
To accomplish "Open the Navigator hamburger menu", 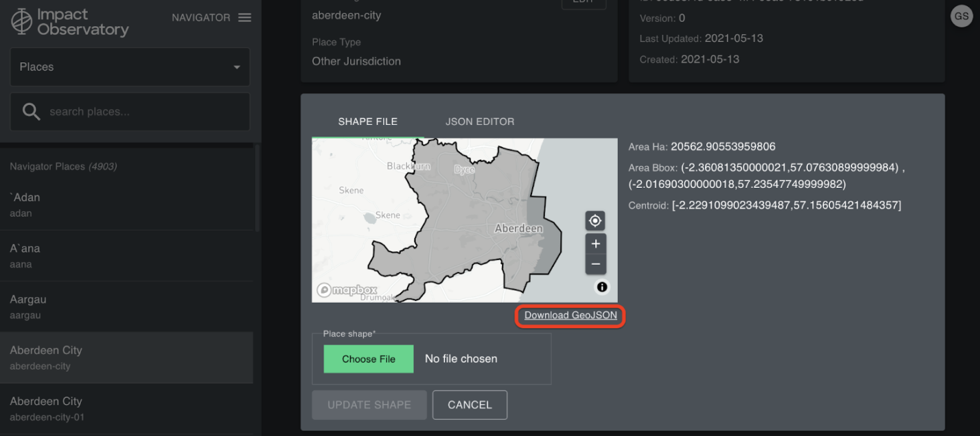I will [244, 18].
